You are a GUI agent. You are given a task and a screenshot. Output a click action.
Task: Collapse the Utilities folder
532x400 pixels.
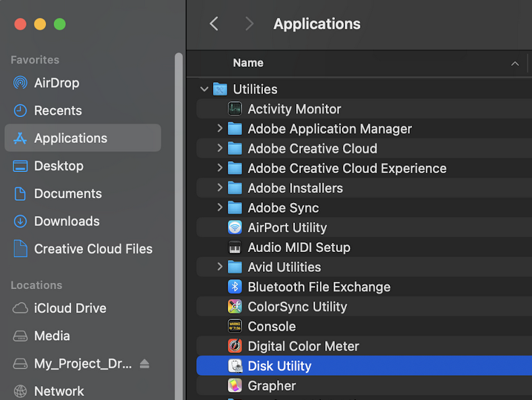pos(204,88)
